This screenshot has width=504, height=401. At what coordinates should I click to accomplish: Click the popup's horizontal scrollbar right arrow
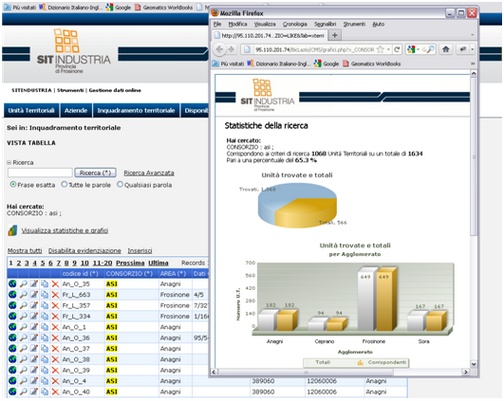click(x=466, y=372)
